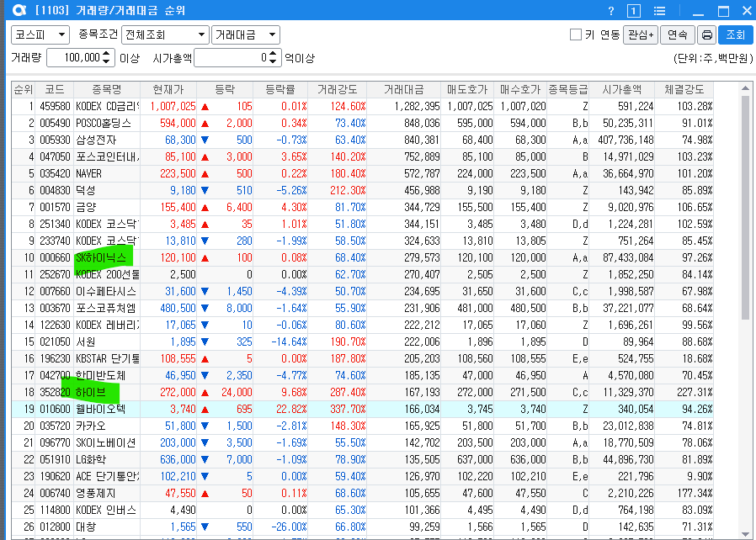Click the boxed number 1 window icon
This screenshot has width=756, height=540.
(x=634, y=11)
